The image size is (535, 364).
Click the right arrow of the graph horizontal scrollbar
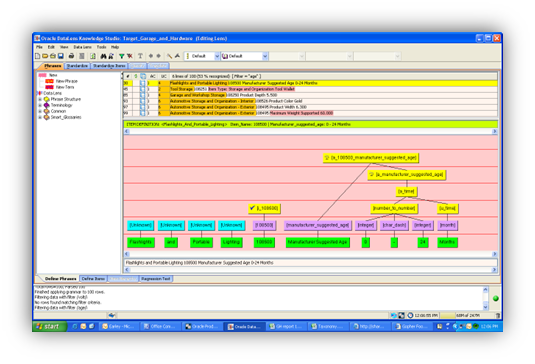[494, 254]
